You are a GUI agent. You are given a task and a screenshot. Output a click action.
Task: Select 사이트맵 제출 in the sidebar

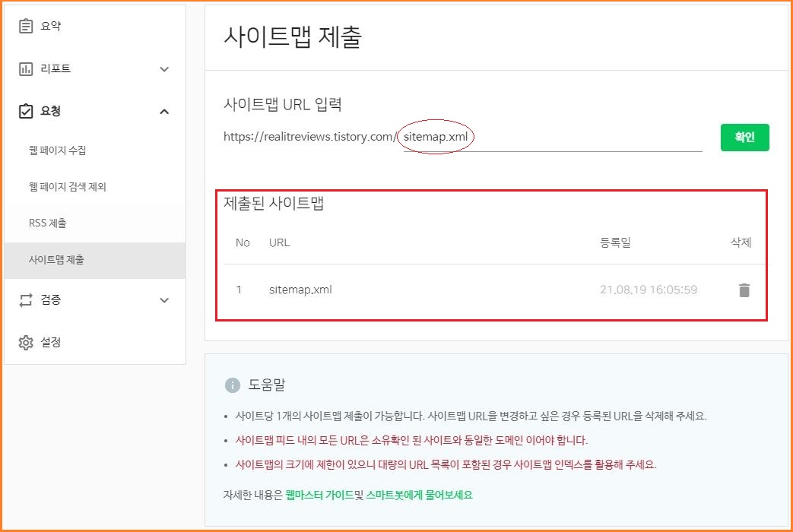(x=94, y=260)
